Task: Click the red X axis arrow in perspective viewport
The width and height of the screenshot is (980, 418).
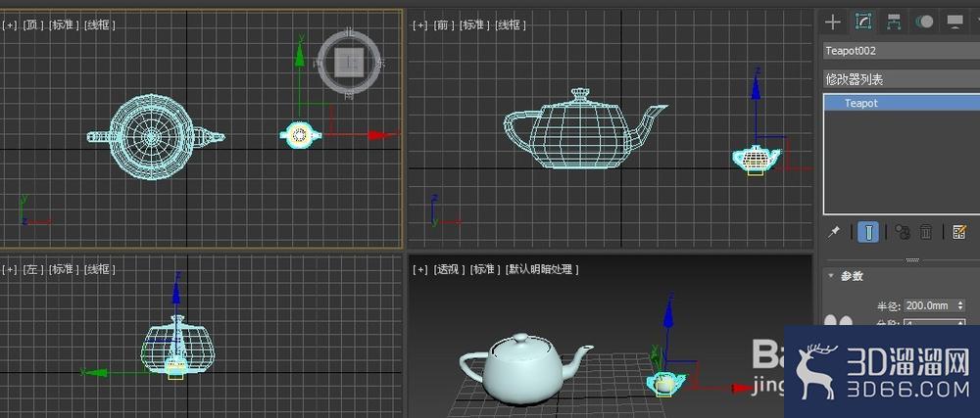Action: pyautogui.click(x=743, y=388)
